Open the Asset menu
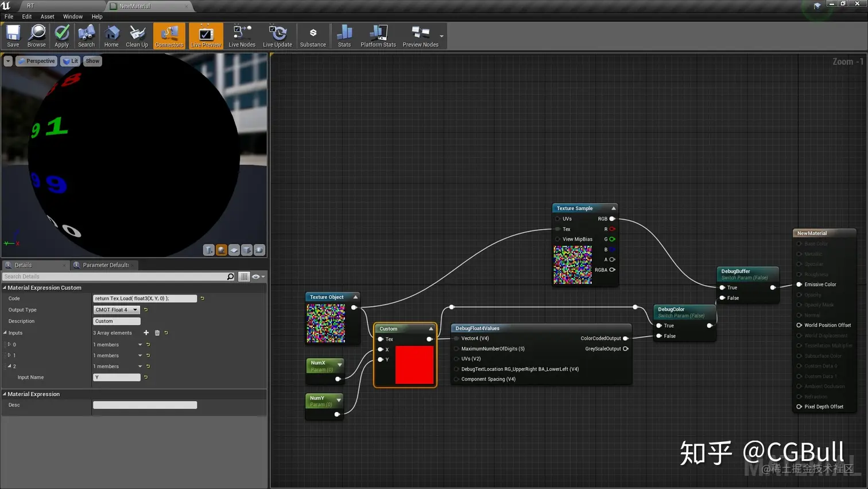This screenshot has width=868, height=489. (x=48, y=17)
